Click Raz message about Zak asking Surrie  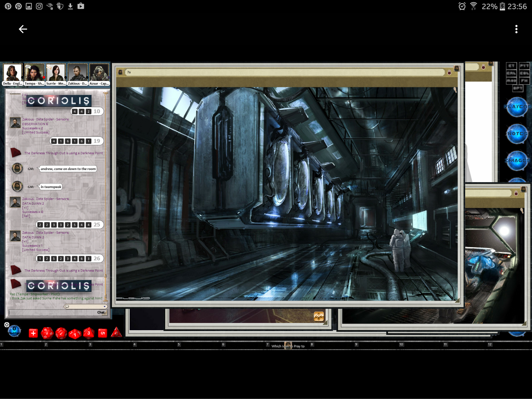[x=56, y=296]
